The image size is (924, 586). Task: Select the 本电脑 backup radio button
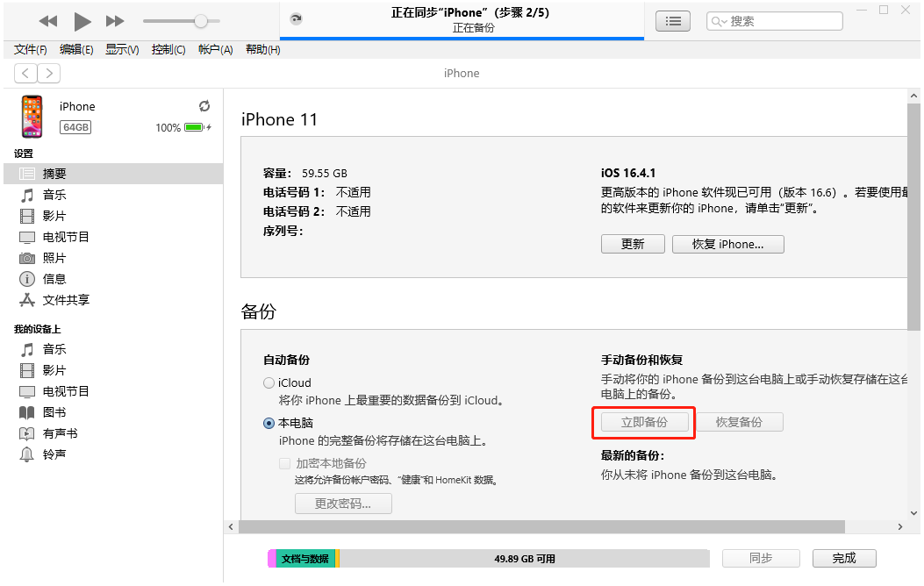pos(269,423)
